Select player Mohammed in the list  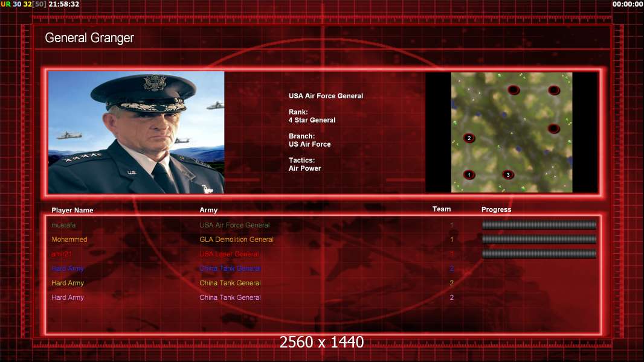coord(69,240)
